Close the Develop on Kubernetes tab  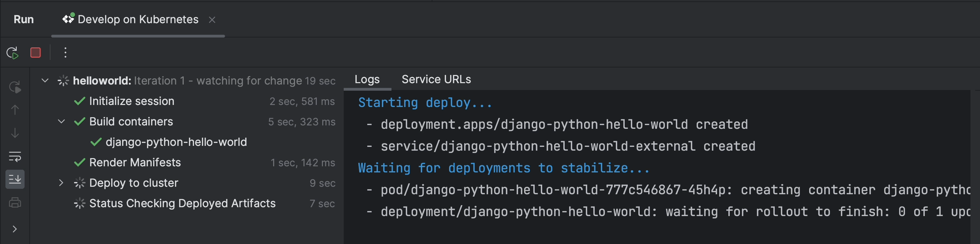pos(212,20)
